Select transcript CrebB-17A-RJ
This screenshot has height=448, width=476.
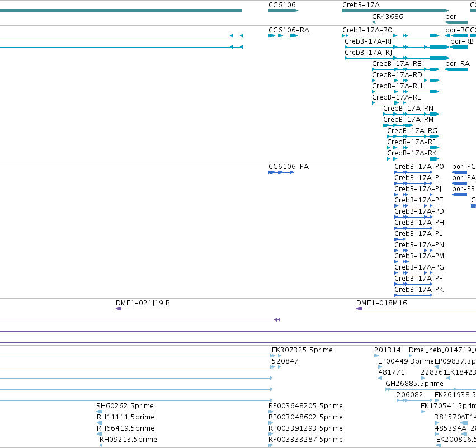[368, 53]
